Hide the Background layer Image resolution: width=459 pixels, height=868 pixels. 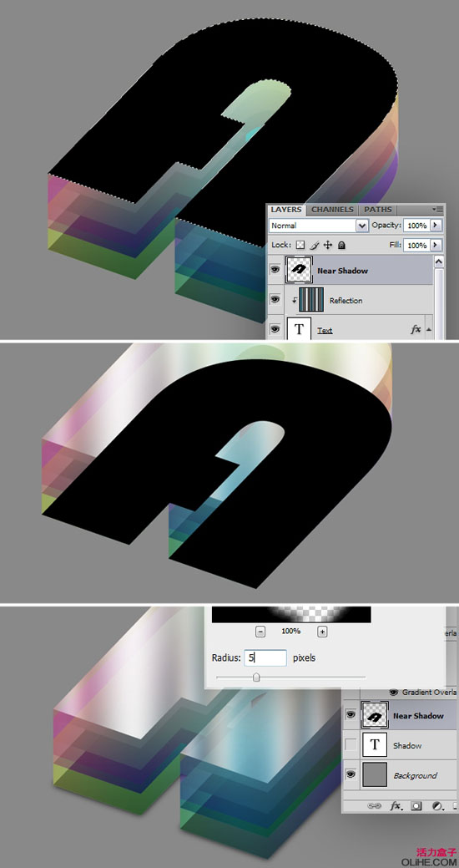(350, 775)
